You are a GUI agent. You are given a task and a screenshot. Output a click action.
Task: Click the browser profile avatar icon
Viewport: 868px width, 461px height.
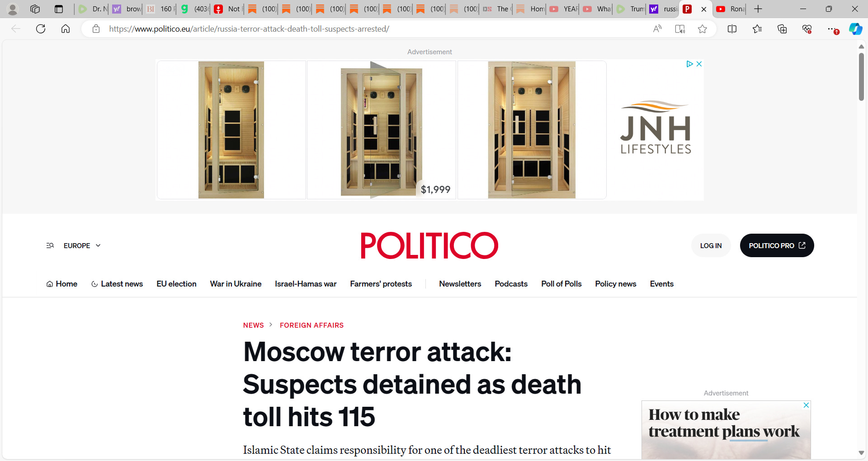pyautogui.click(x=13, y=9)
